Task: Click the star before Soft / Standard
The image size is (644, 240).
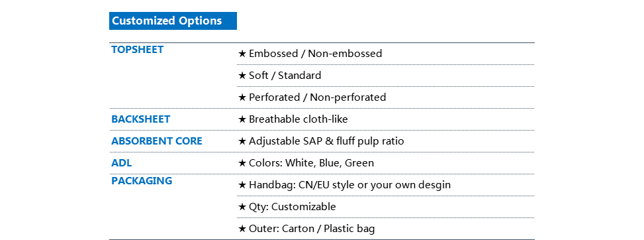Action: [x=242, y=76]
